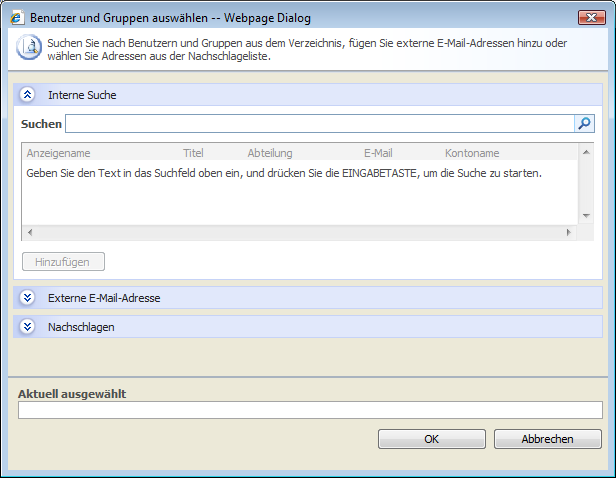This screenshot has height=478, width=616.
Task: Sort by the Anzeigename column header
Action: coord(59,153)
